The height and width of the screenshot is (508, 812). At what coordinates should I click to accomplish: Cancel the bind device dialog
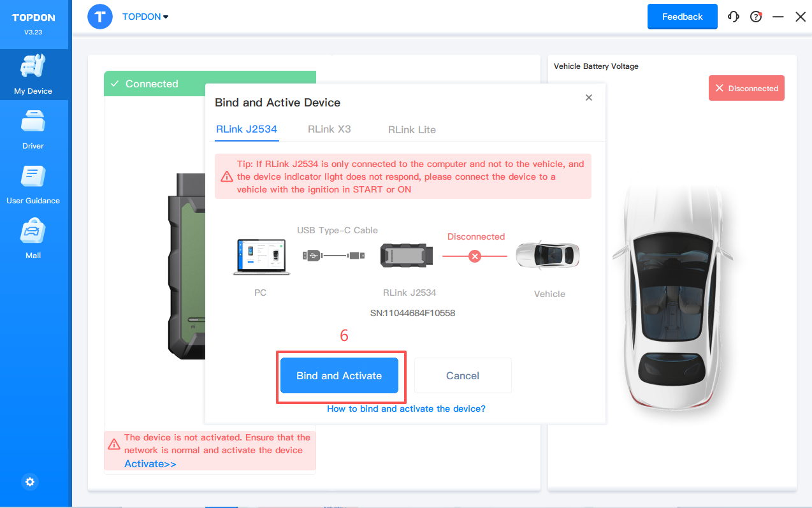463,375
